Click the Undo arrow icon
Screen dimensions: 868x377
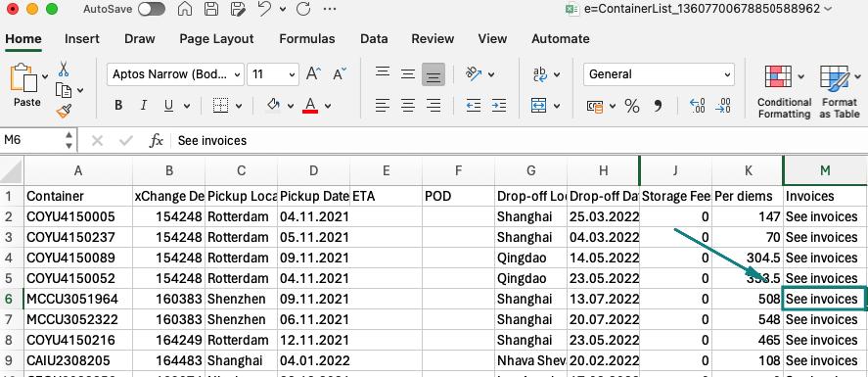pyautogui.click(x=264, y=9)
